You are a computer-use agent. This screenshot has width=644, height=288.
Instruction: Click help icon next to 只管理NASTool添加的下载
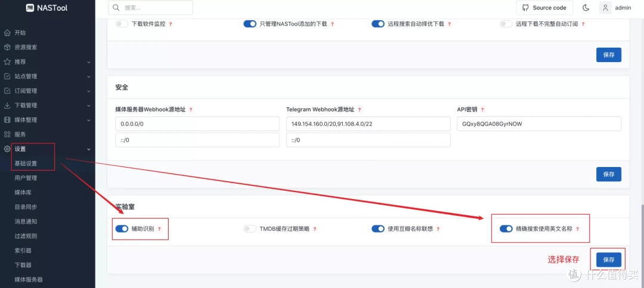click(x=332, y=24)
